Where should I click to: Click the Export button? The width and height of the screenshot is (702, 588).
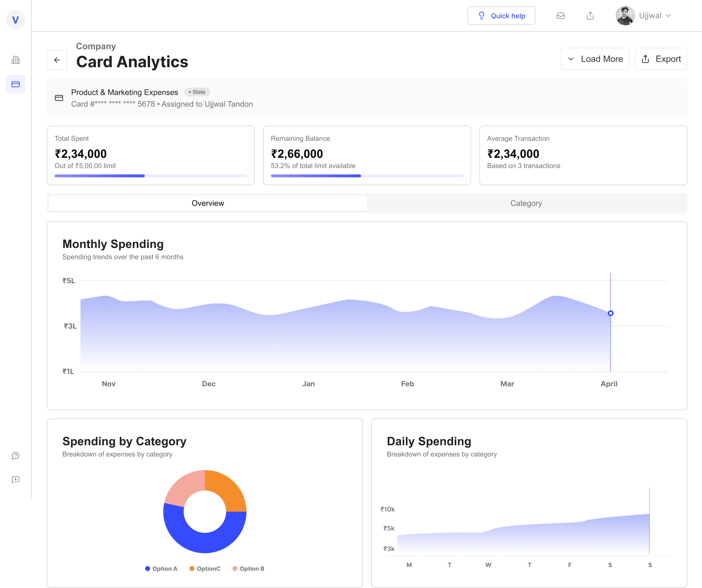click(661, 59)
